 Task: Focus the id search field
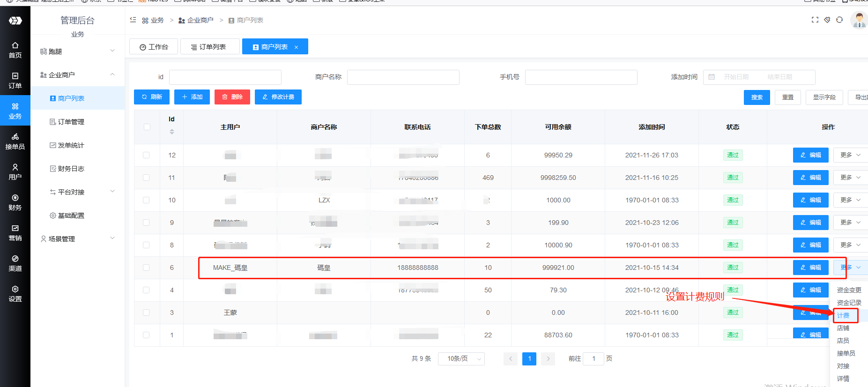[225, 77]
